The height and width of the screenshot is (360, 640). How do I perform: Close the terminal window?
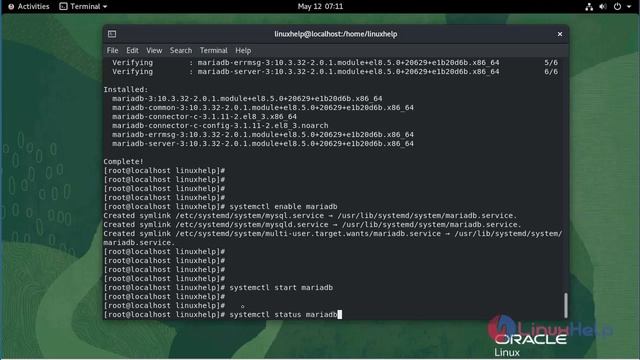560,34
